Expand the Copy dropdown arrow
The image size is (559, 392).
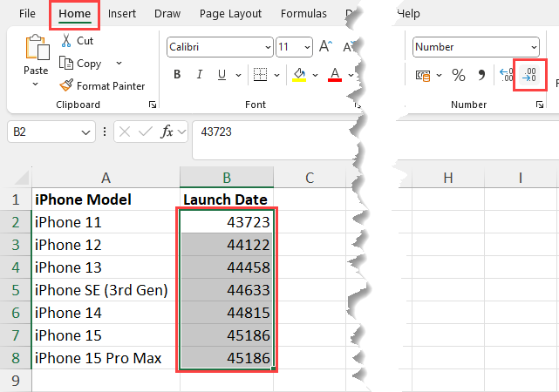(x=119, y=63)
